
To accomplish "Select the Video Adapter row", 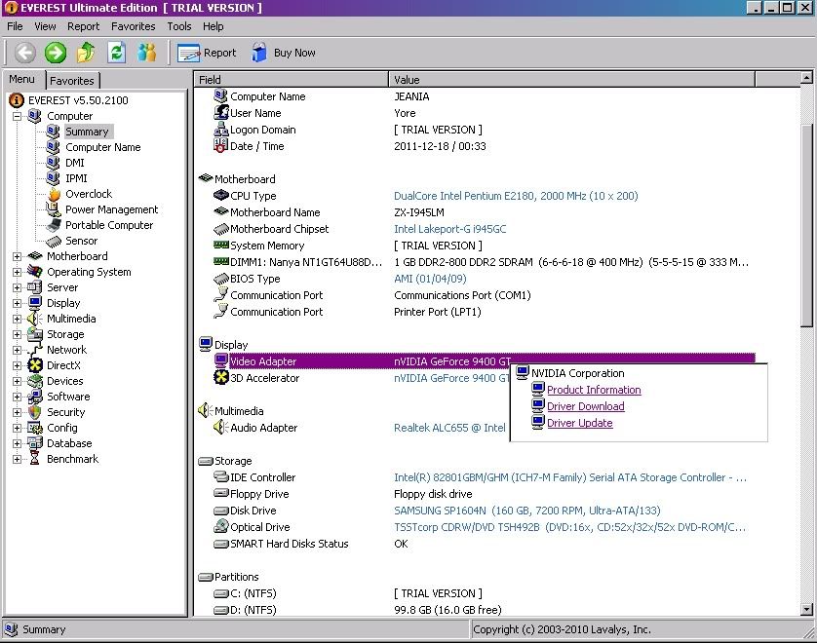I will coord(485,360).
